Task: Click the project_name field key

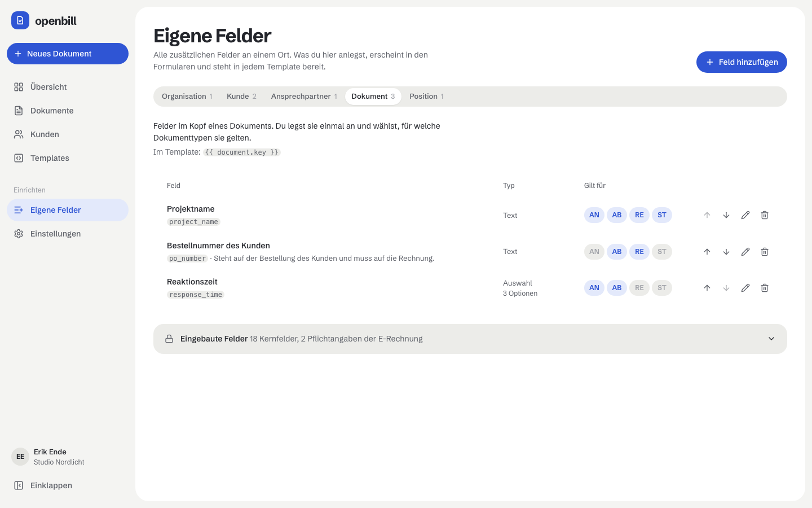Action: tap(193, 222)
